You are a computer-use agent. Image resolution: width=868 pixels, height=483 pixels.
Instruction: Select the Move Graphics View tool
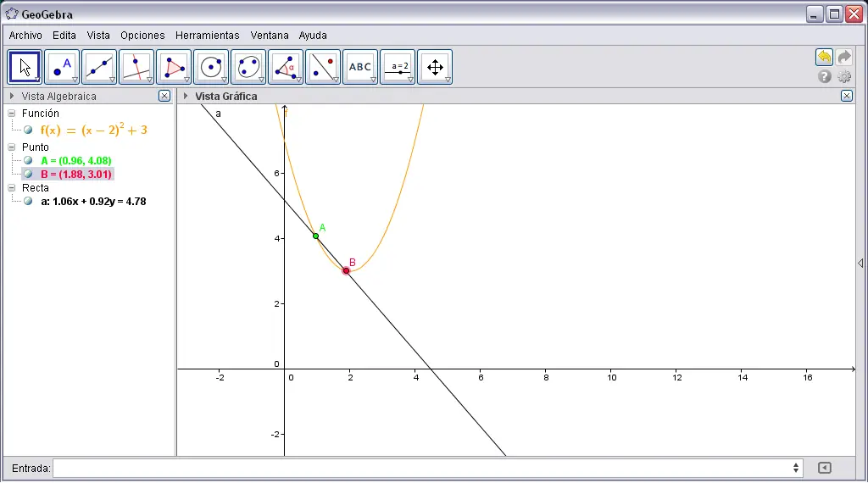click(x=435, y=67)
